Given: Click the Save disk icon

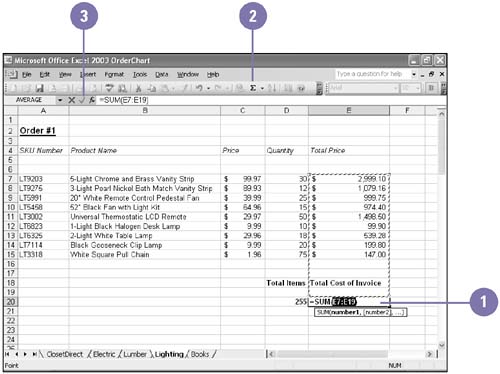Looking at the screenshot, I should click(40, 88).
